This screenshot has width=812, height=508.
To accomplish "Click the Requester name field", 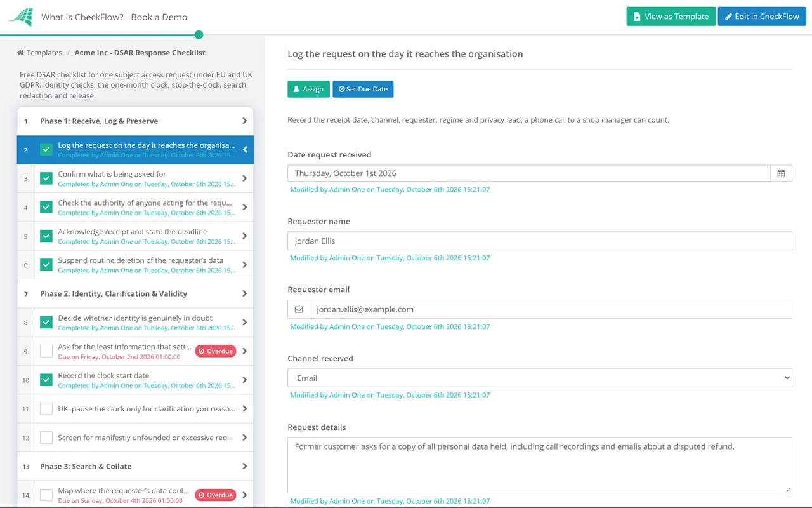I will coord(540,241).
